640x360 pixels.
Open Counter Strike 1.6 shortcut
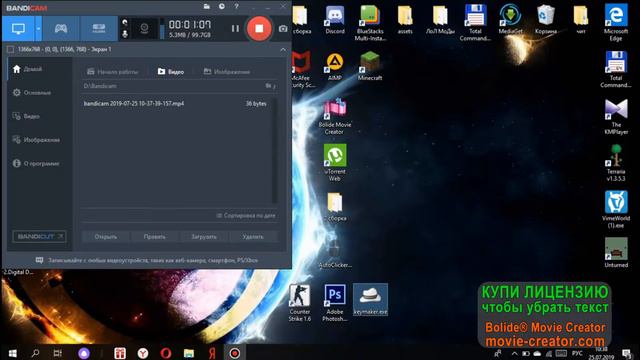[x=300, y=303]
